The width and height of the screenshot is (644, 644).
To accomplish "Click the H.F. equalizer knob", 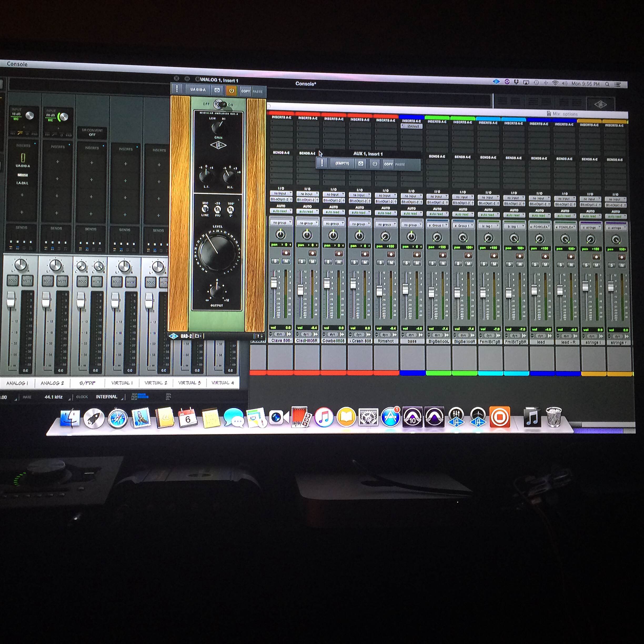I will coord(230,177).
